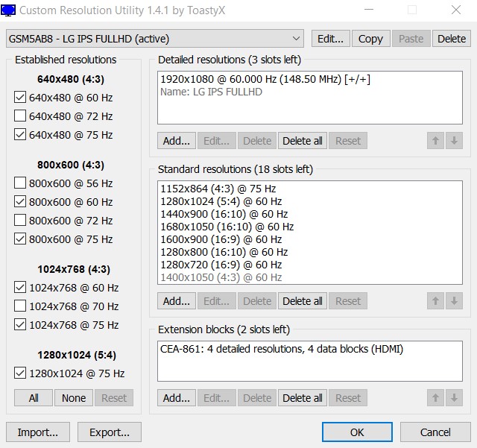Select 1680x1050 (16:10) @ 60 Hz entry

(227, 227)
